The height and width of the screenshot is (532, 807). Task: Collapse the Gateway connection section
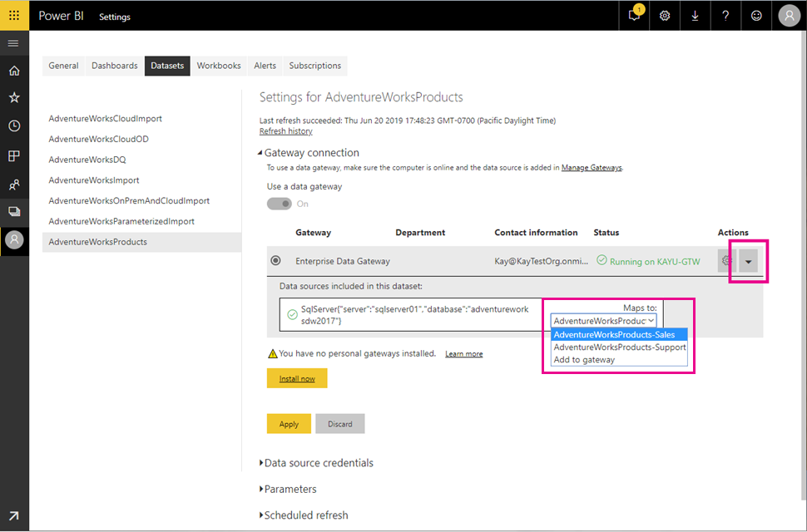point(260,153)
